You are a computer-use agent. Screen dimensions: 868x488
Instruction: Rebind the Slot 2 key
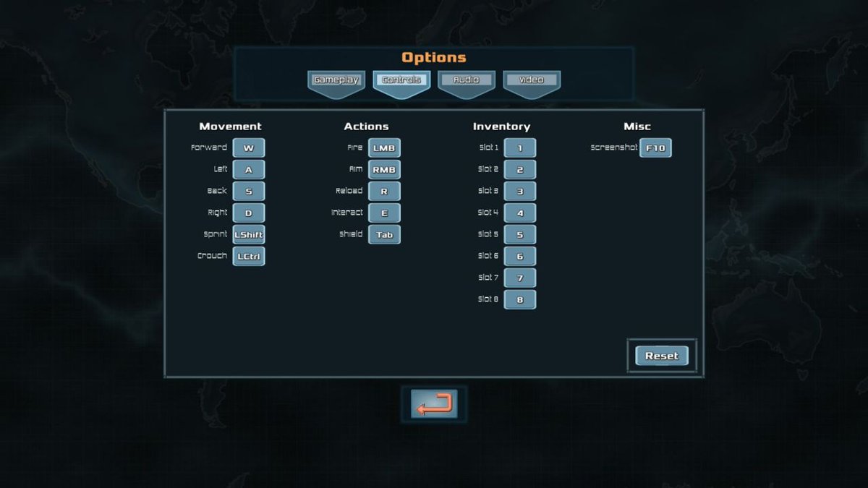[x=520, y=170]
